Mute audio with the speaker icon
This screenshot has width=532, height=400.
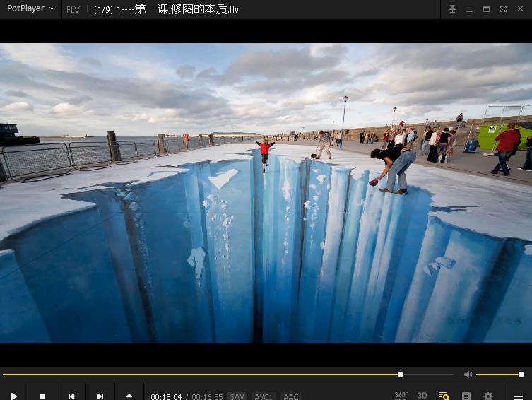pyautogui.click(x=468, y=375)
